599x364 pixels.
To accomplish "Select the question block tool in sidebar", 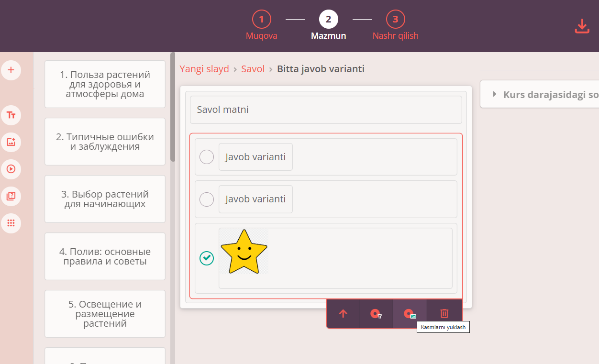I will (x=11, y=196).
